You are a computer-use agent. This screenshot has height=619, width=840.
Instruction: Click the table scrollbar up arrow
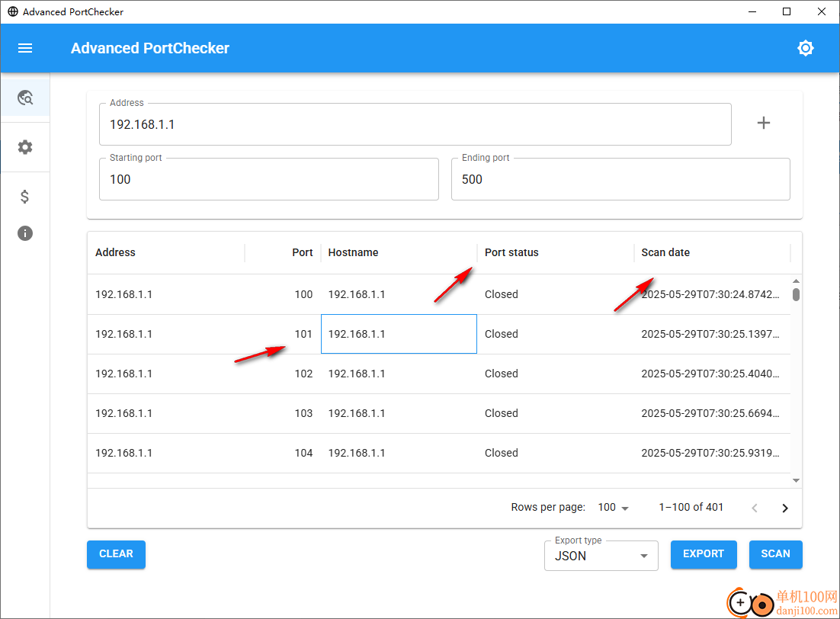tap(796, 281)
